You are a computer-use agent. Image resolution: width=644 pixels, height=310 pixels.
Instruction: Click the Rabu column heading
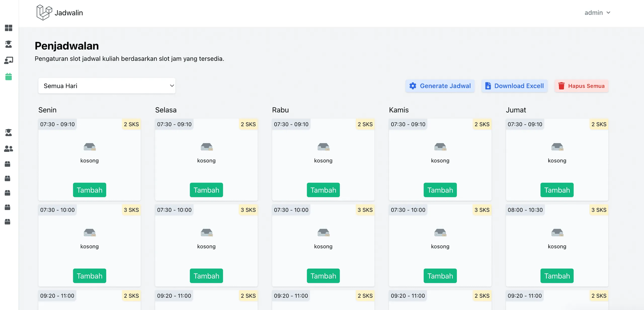coord(280,110)
